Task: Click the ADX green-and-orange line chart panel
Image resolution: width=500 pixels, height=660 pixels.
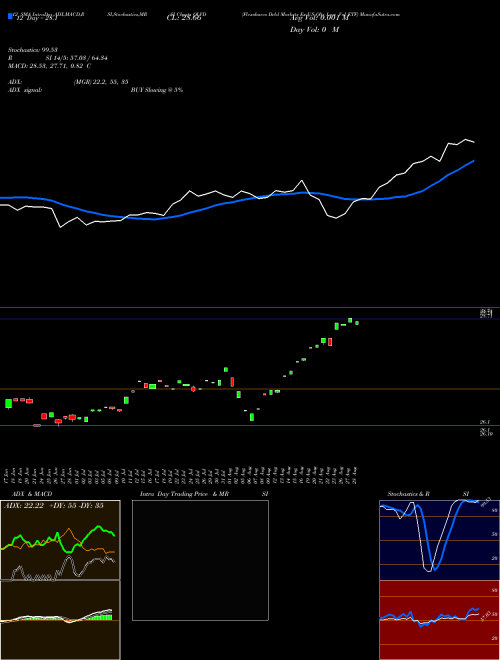Action: point(60,540)
